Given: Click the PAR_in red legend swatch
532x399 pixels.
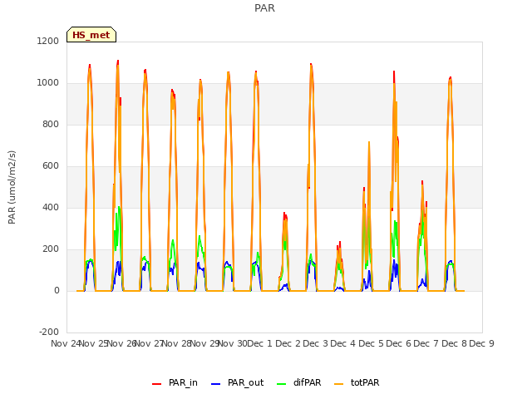Looking at the screenshot, I should point(157,384).
